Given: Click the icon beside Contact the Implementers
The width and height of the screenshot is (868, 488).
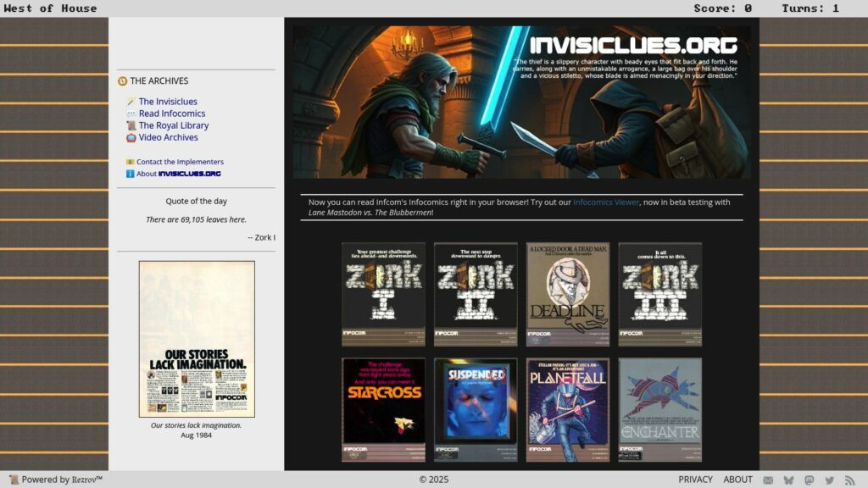Looking at the screenshot, I should [x=130, y=162].
